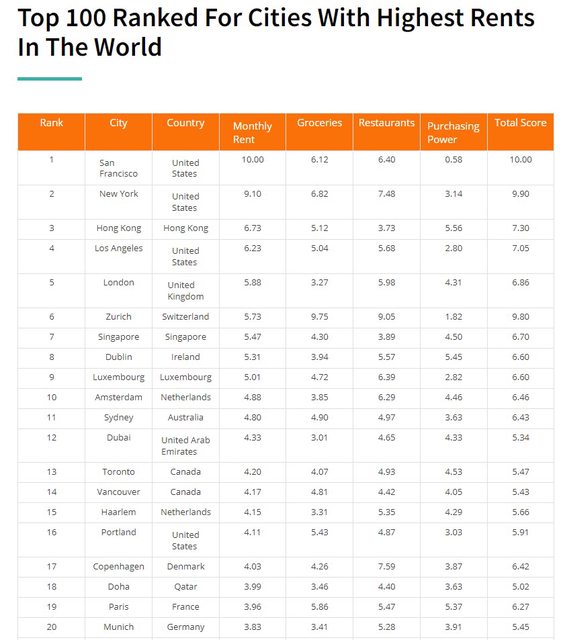Select Copenhagen in the City column

pyautogui.click(x=118, y=567)
